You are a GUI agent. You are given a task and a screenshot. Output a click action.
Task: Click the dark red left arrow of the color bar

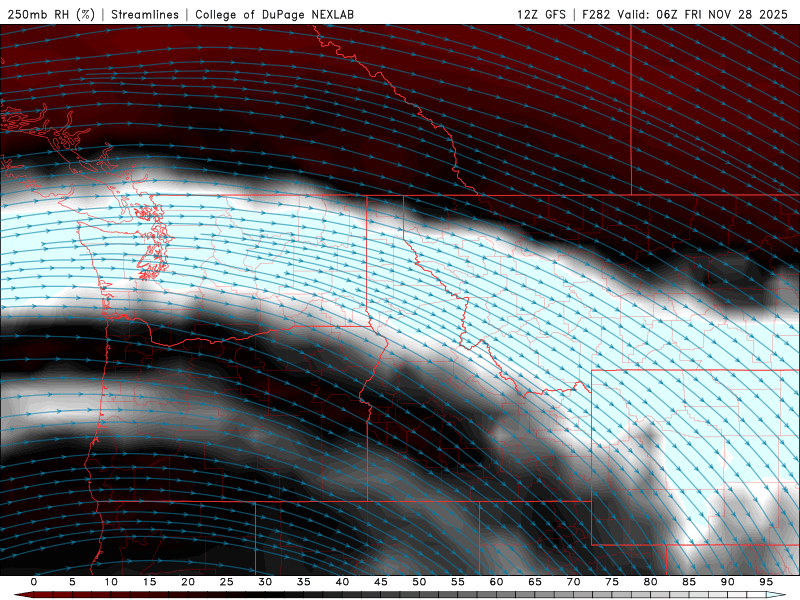(x=23, y=595)
